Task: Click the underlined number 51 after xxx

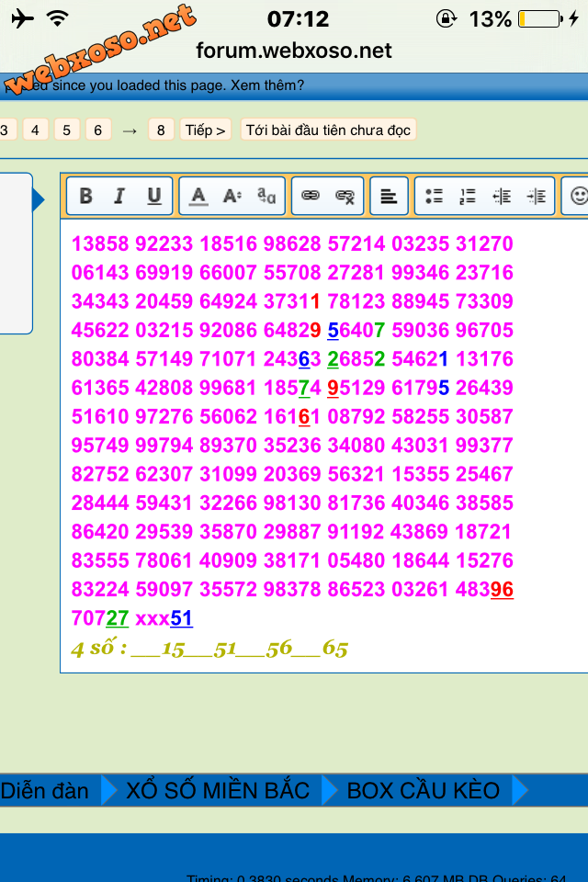Action: click(181, 618)
